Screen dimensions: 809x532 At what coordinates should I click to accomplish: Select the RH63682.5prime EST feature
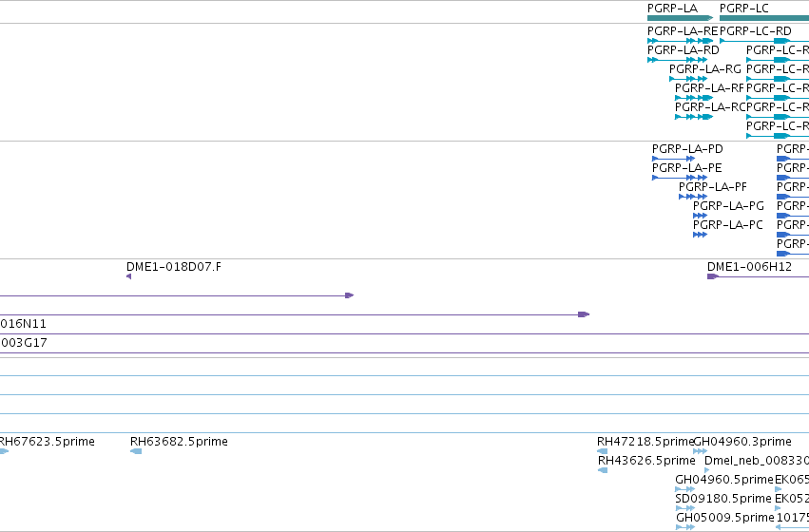coord(136,451)
